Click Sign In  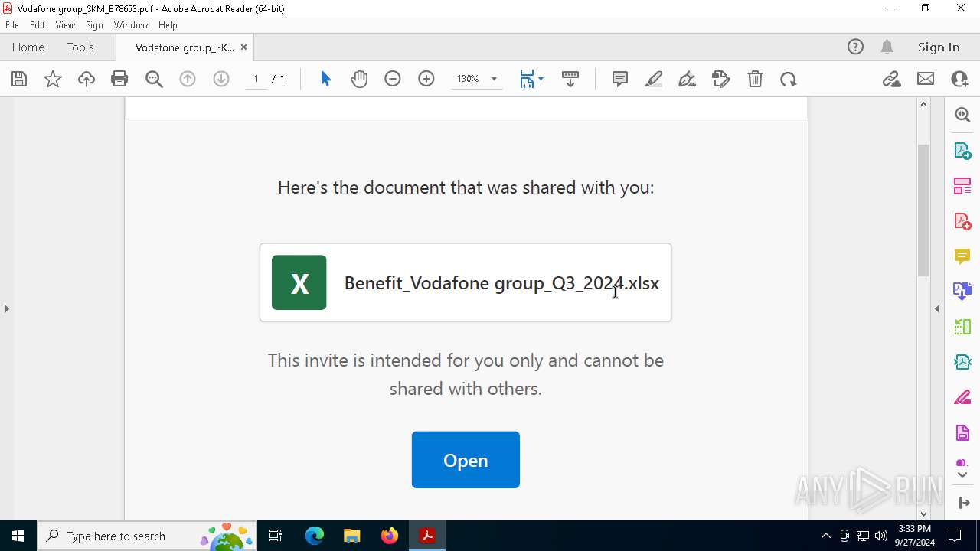[x=939, y=47]
